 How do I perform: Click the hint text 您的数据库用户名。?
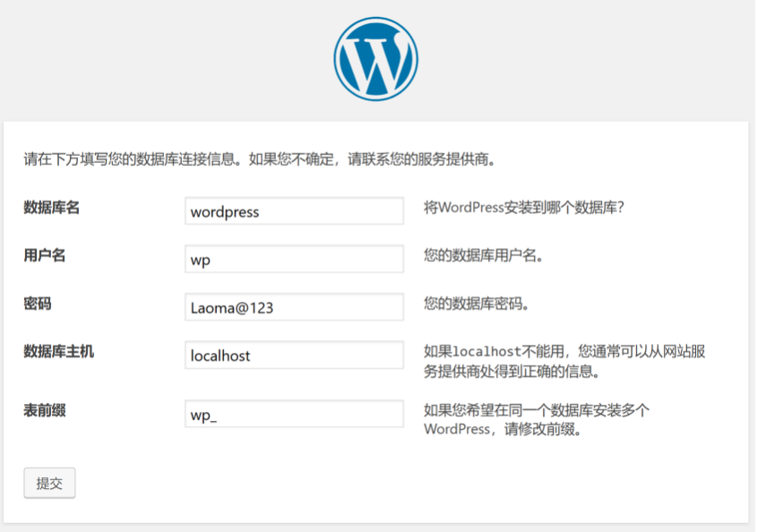[483, 255]
